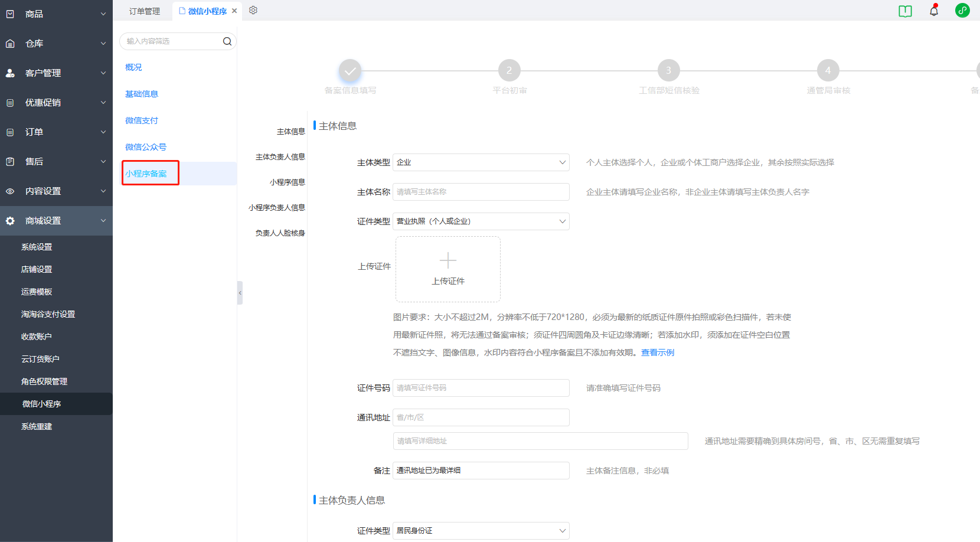Open notifications bell icon
The width and height of the screenshot is (980, 542).
[x=934, y=11]
